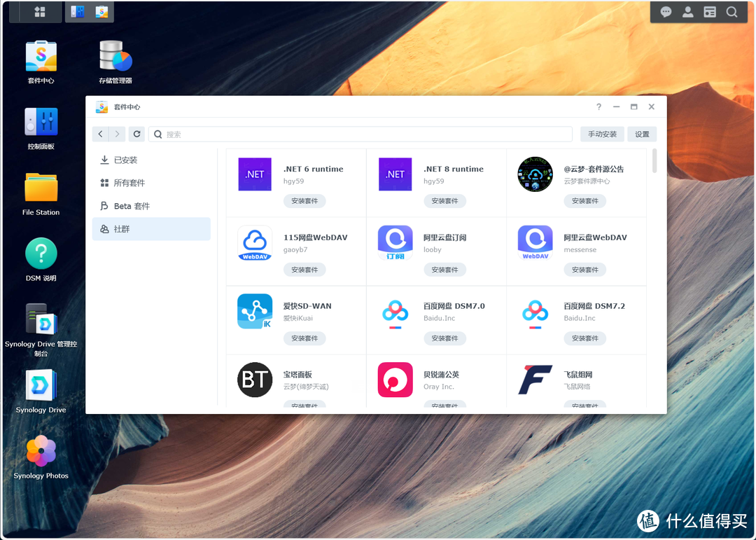Select 社群 in the sidebar

click(151, 229)
